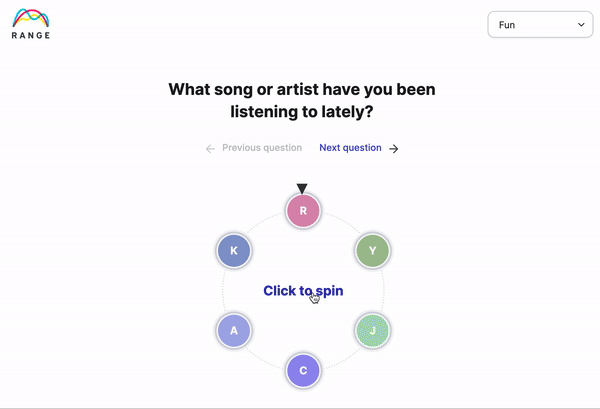The width and height of the screenshot is (600, 409).
Task: Open the Fun category dropdown
Action: click(x=540, y=25)
